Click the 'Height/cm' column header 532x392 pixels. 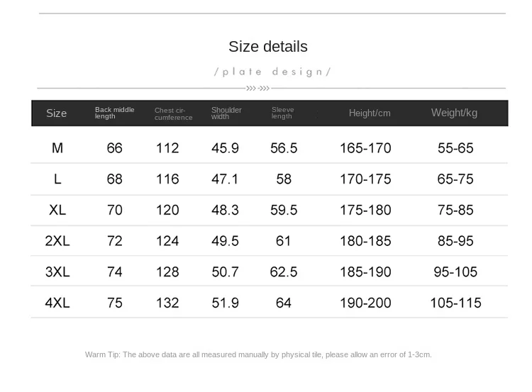tap(370, 113)
